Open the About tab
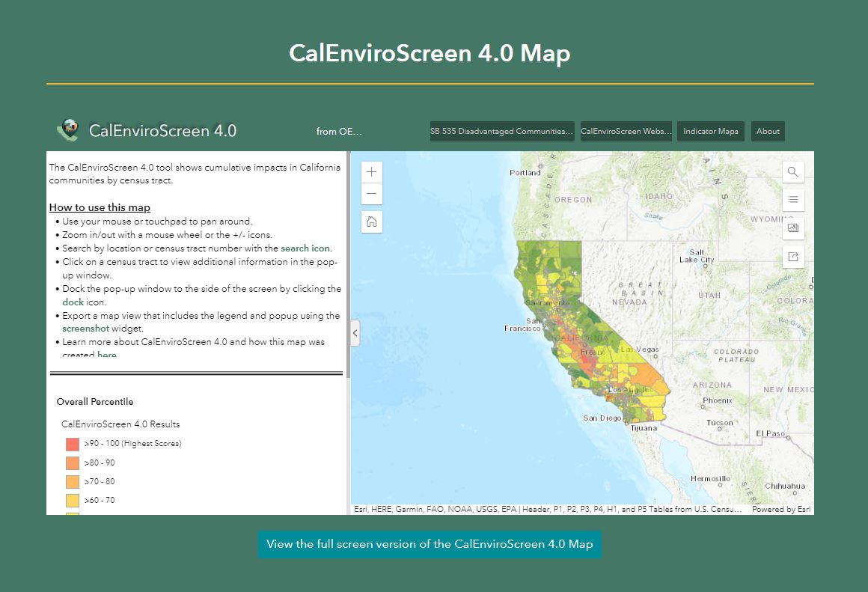 click(768, 131)
